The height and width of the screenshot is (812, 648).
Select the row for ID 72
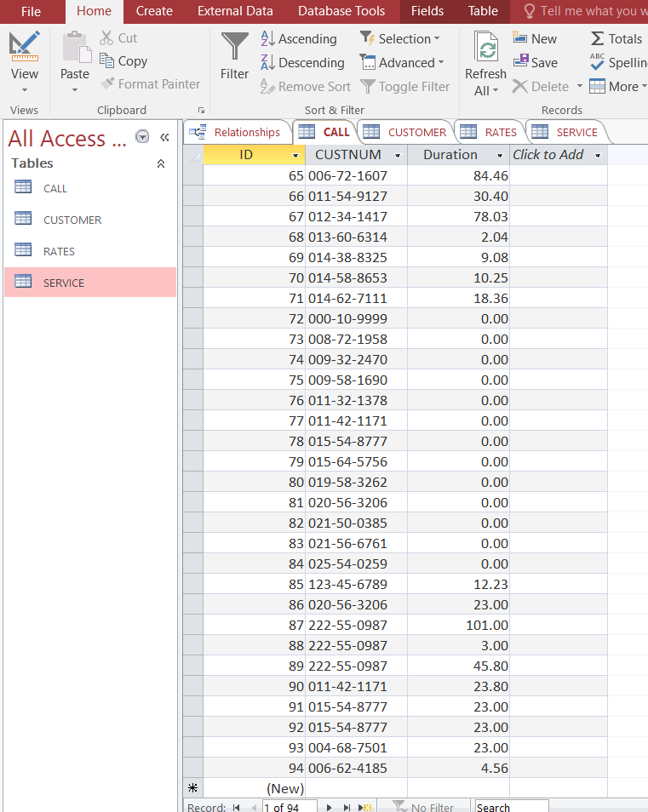193,318
